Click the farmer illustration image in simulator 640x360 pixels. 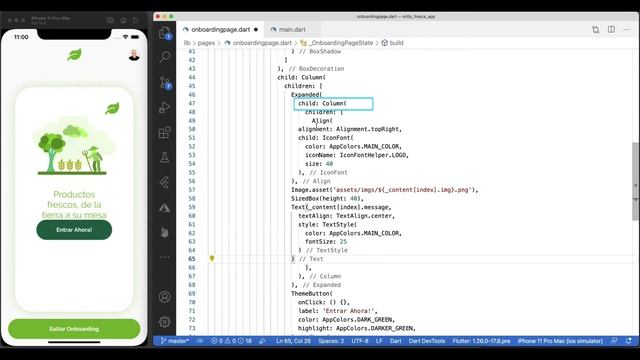pos(74,146)
